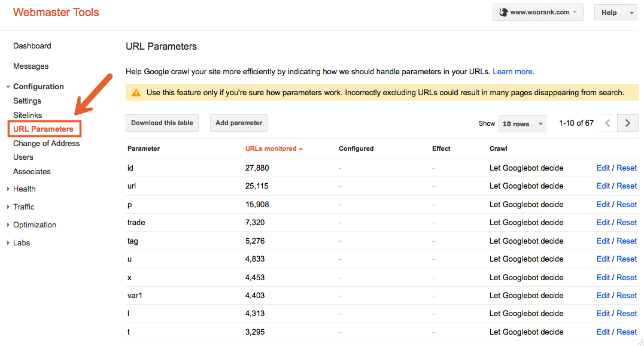The image size is (644, 346).
Task: Edit the p parameter
Action: pos(603,205)
